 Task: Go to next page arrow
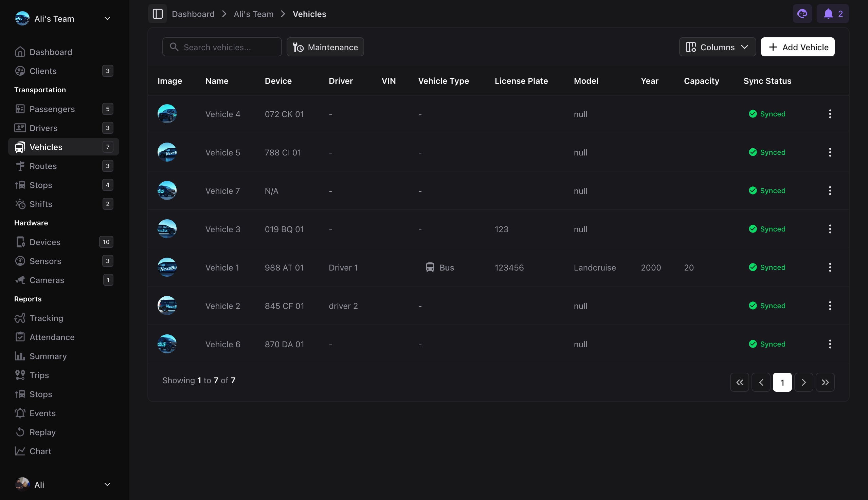point(803,382)
